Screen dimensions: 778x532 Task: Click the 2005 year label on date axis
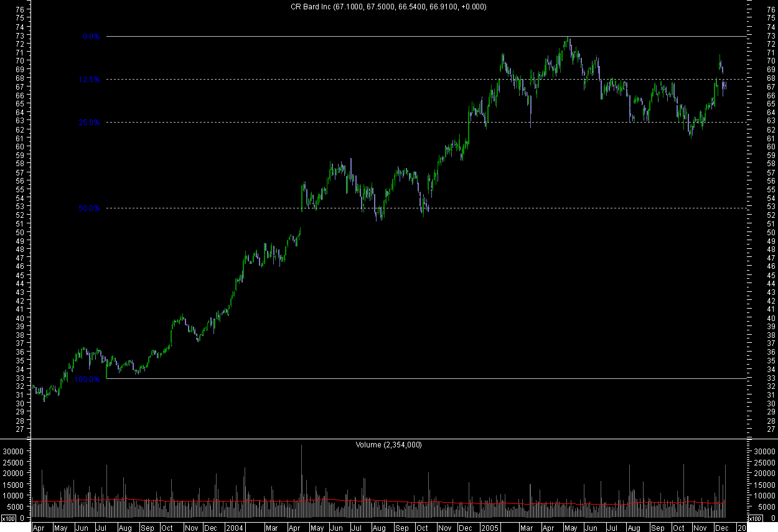click(x=490, y=528)
